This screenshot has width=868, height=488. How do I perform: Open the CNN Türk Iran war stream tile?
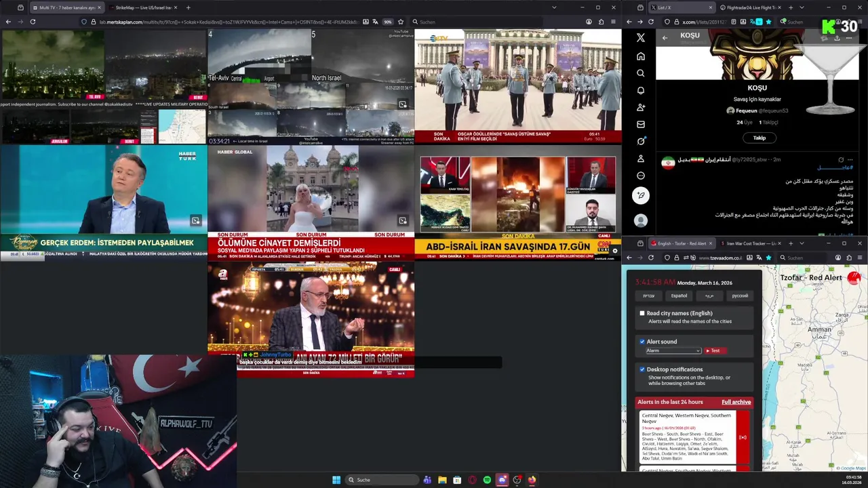517,203
